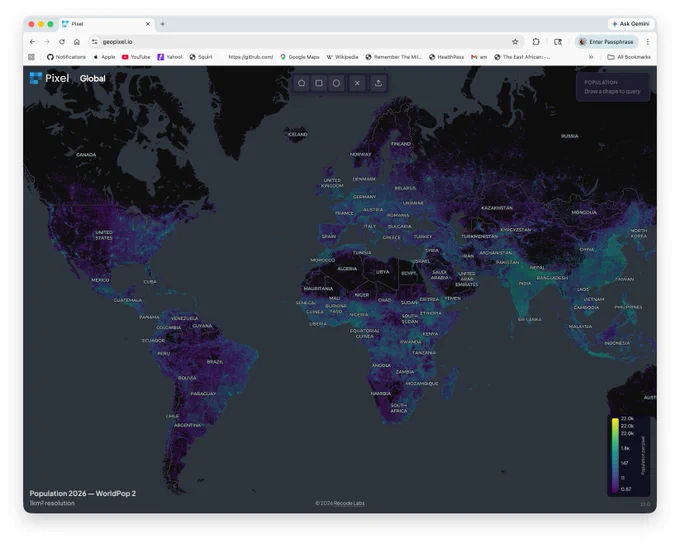
Task: Click the SOUTH AFRICA map label
Action: click(x=399, y=408)
